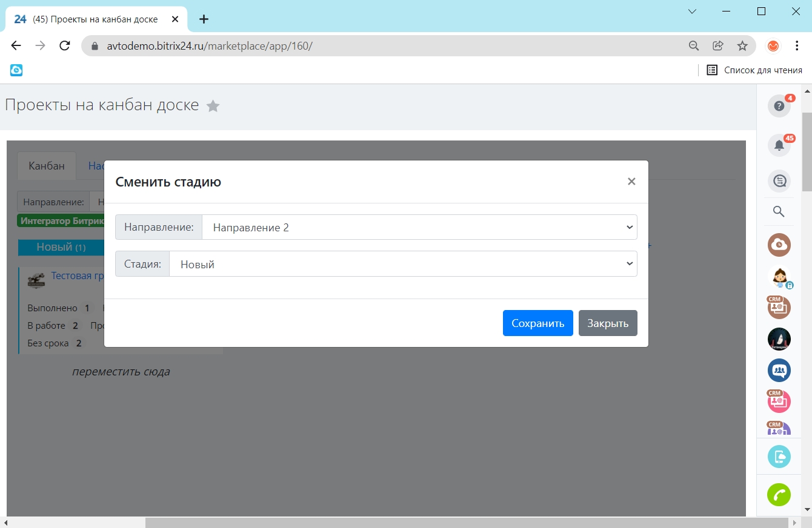Open the browser profile avatar icon
Viewport: 812px width, 528px height.
point(773,45)
